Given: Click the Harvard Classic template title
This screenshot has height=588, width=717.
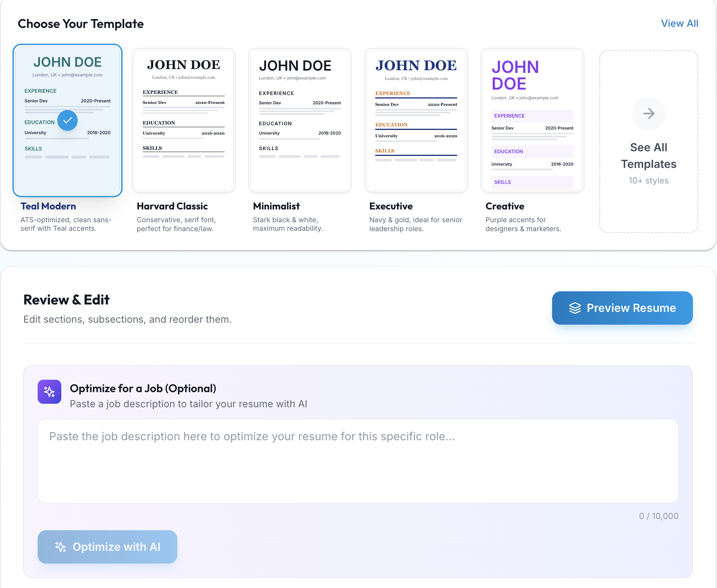Looking at the screenshot, I should pyautogui.click(x=172, y=206).
